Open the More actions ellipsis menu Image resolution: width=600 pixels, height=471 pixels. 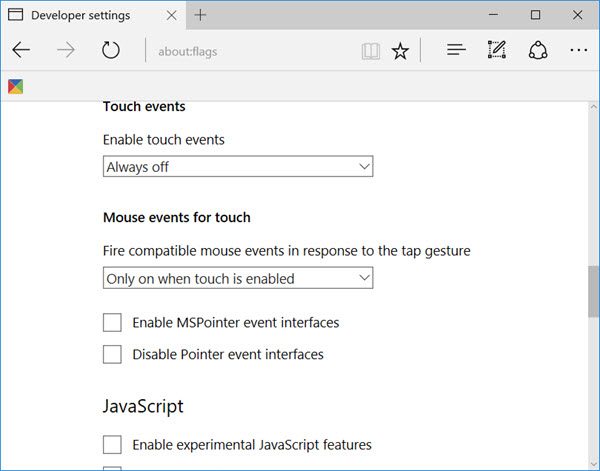[579, 50]
